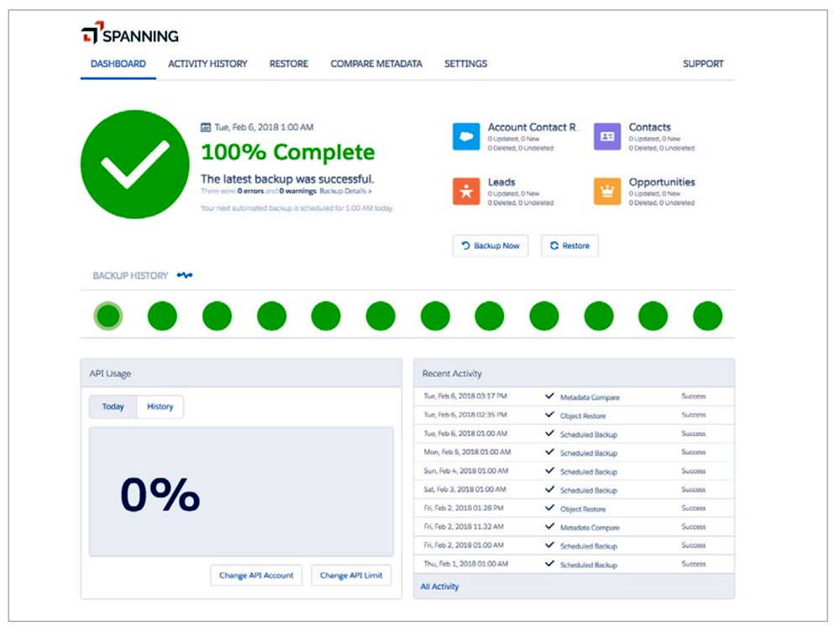Click the Opportunities crown icon
The width and height of the screenshot is (840, 633).
click(x=607, y=192)
